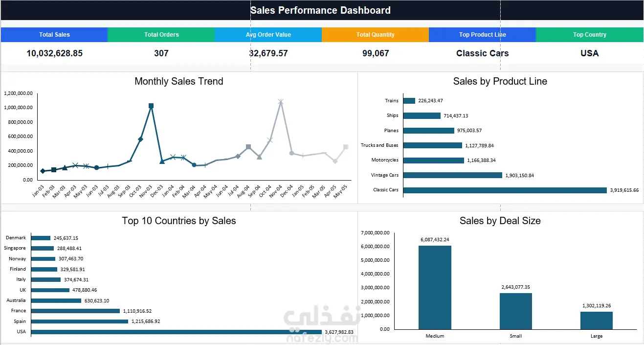Click the Trucks and Buses bar
The width and height of the screenshot is (644, 345).
pyautogui.click(x=433, y=145)
